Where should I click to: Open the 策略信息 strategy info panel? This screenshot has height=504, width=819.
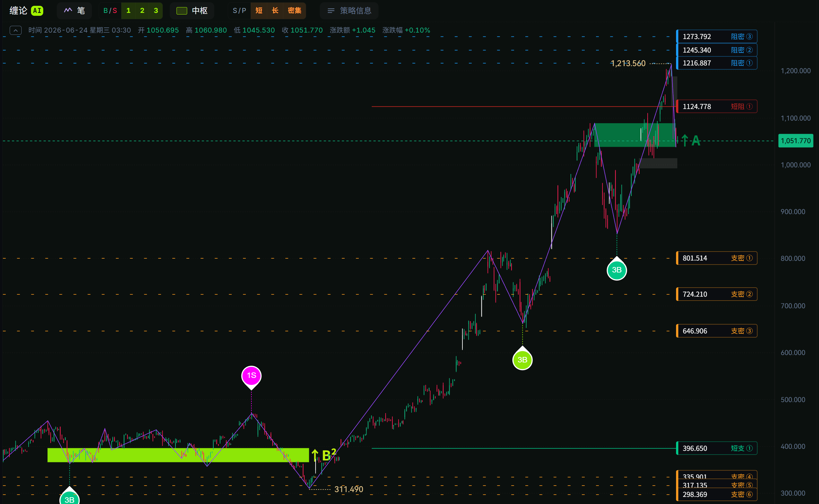pyautogui.click(x=349, y=11)
